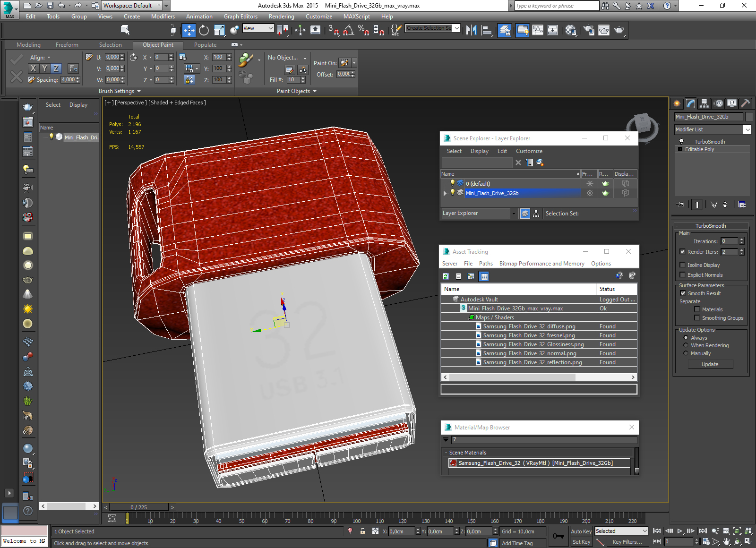
Task: Open Bitmap Performance and Memory menu
Action: (x=541, y=264)
